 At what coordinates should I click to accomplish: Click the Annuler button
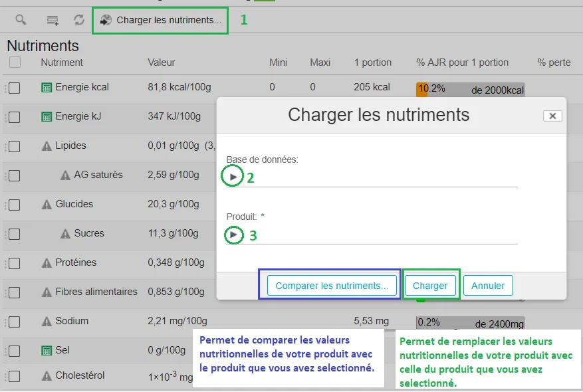coord(488,286)
